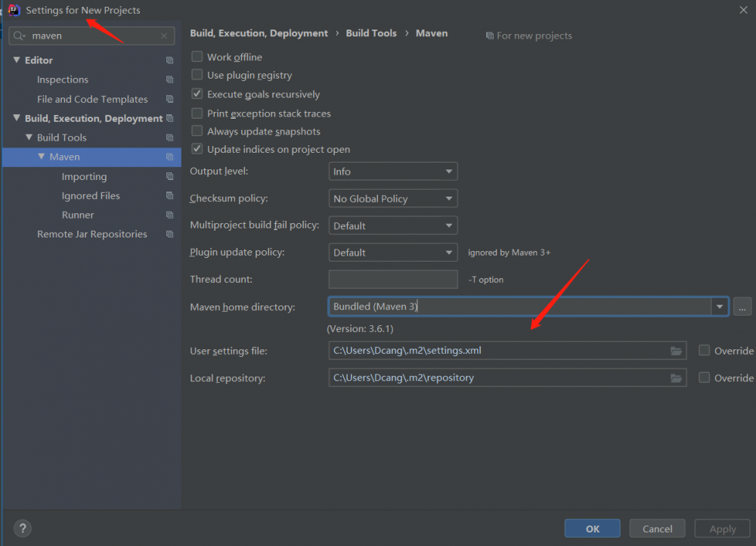Screen dimensions: 756x546
Task: Uncheck Execute goals recursively
Action: coord(197,94)
